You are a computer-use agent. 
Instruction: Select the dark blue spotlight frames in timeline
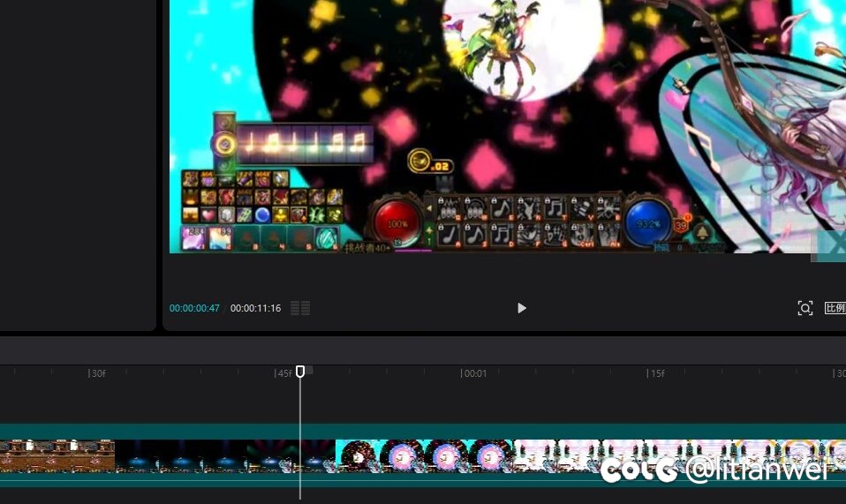point(225,456)
